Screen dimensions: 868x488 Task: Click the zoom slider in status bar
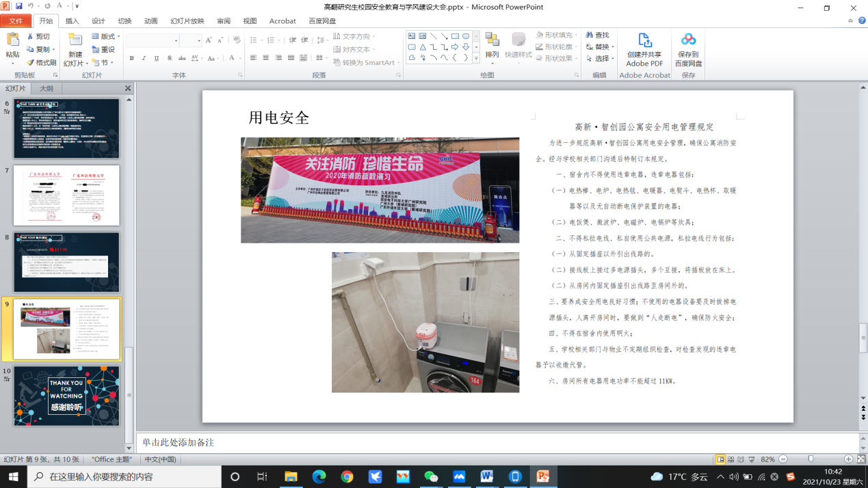pos(811,459)
